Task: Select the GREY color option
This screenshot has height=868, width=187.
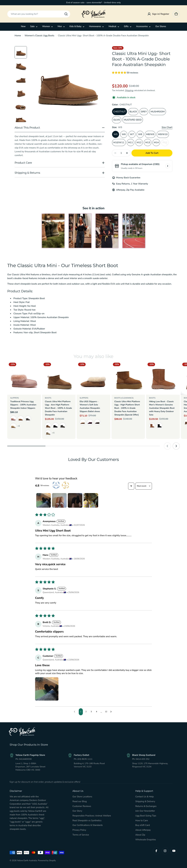Action: (x=144, y=111)
